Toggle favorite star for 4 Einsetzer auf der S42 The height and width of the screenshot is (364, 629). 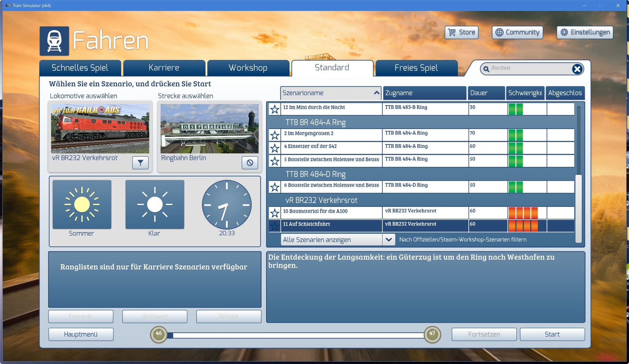tap(275, 148)
